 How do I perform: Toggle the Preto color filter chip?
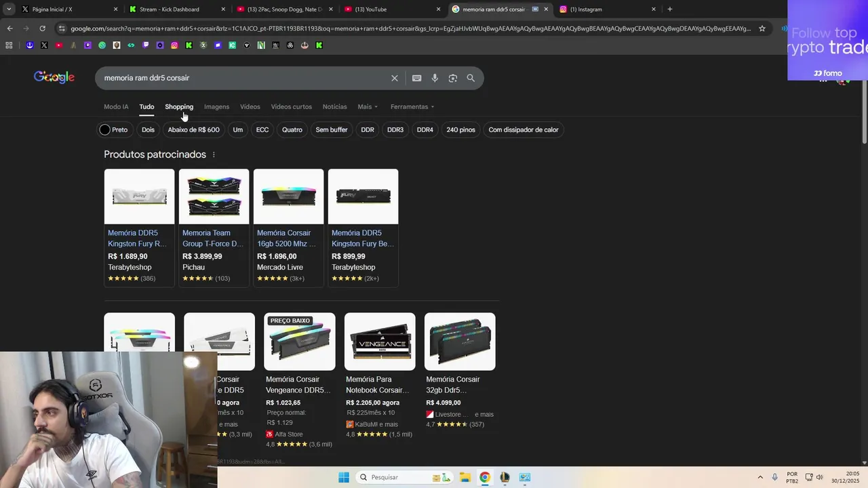pos(114,129)
